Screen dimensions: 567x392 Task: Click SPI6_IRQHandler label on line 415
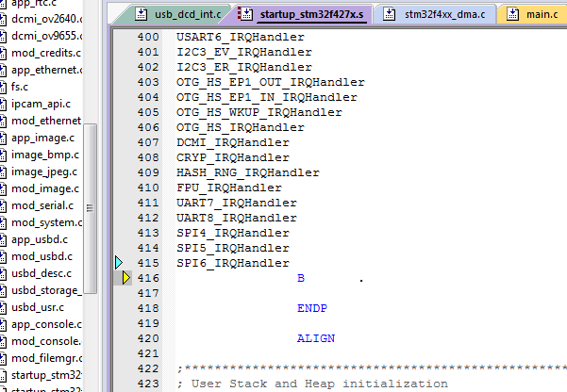click(233, 263)
